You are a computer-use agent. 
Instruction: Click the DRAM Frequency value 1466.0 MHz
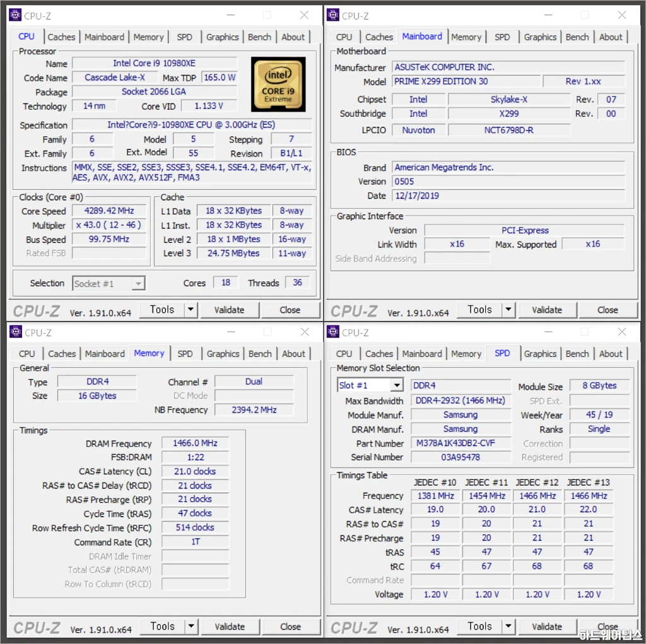pyautogui.click(x=196, y=443)
